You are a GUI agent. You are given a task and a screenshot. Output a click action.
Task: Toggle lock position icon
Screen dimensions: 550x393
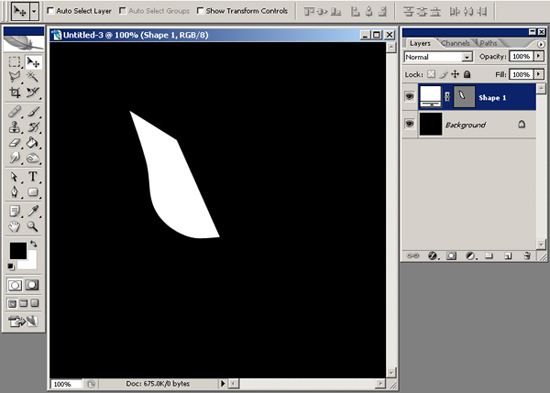click(455, 74)
